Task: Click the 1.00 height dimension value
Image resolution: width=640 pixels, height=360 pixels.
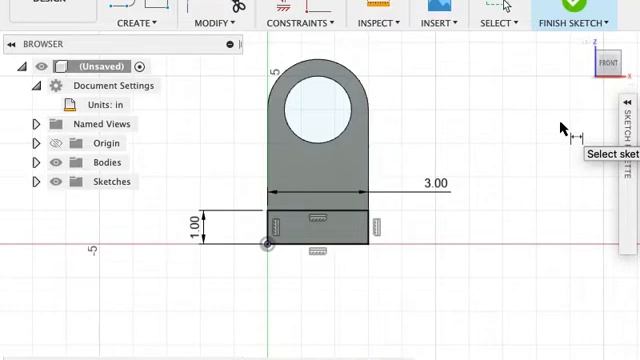Action: (x=195, y=227)
